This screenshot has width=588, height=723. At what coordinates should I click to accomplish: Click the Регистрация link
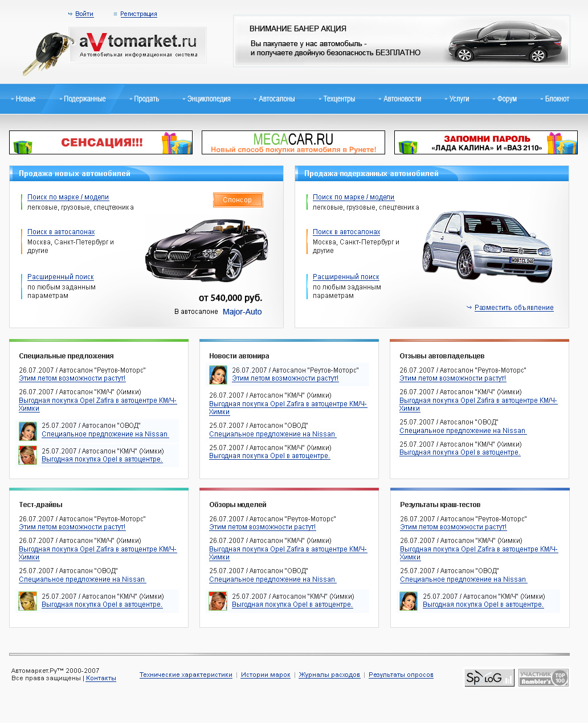tap(138, 14)
